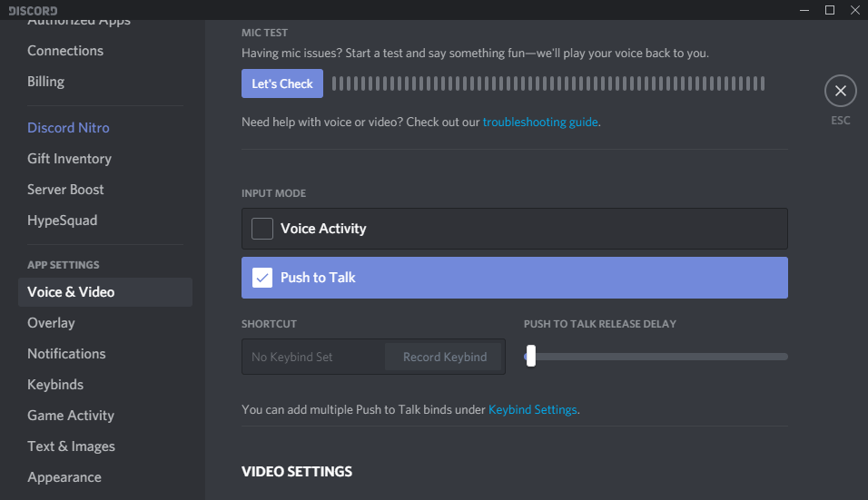
Task: Enable the Voice Activity checkbox
Action: coord(262,229)
